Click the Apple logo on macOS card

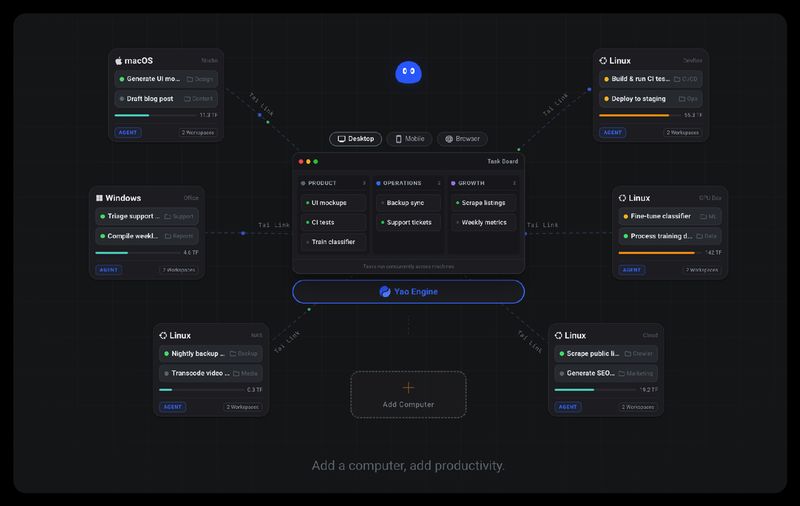[118, 61]
